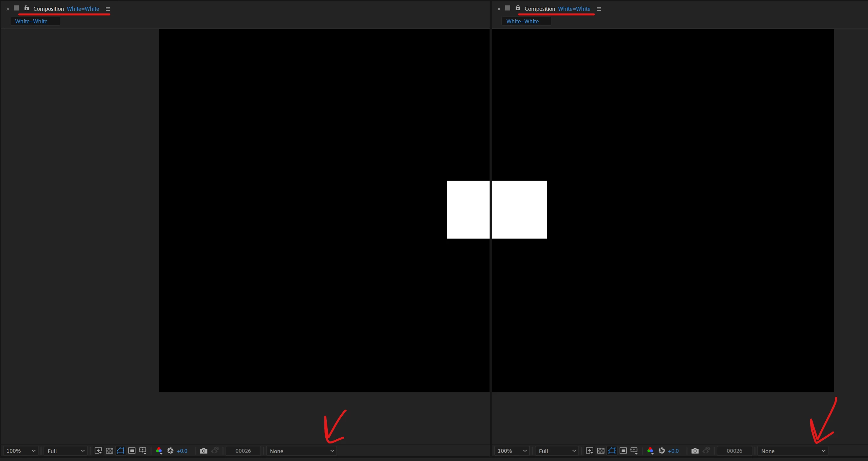Toggle Region of Interest in left viewer
This screenshot has height=461, width=868.
(132, 451)
